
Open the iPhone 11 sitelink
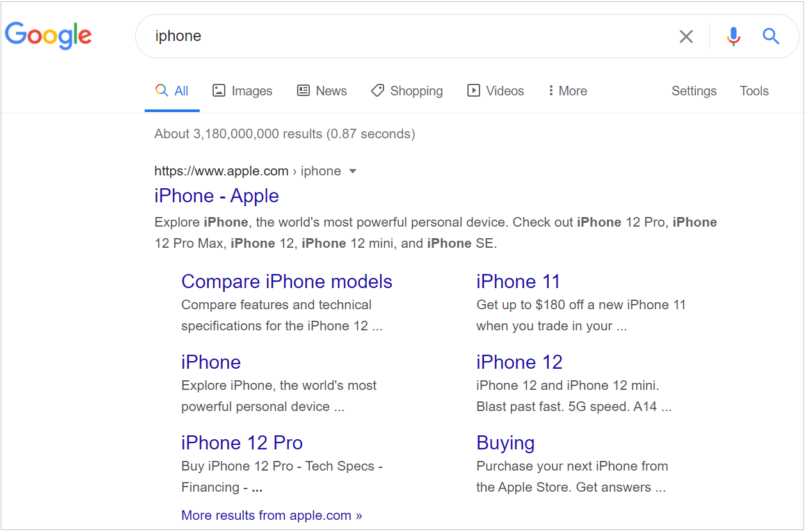click(x=519, y=282)
